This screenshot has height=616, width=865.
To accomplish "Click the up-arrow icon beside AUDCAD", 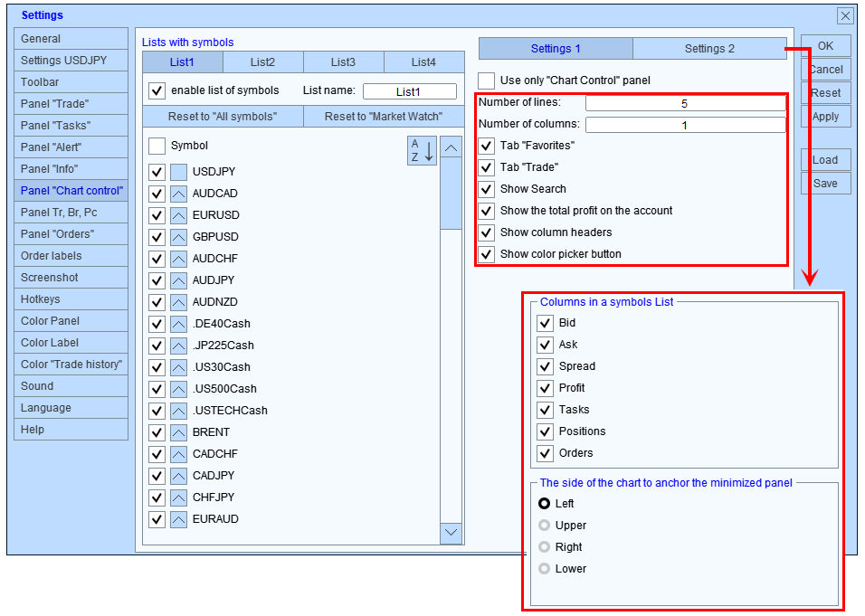I will pyautogui.click(x=178, y=194).
